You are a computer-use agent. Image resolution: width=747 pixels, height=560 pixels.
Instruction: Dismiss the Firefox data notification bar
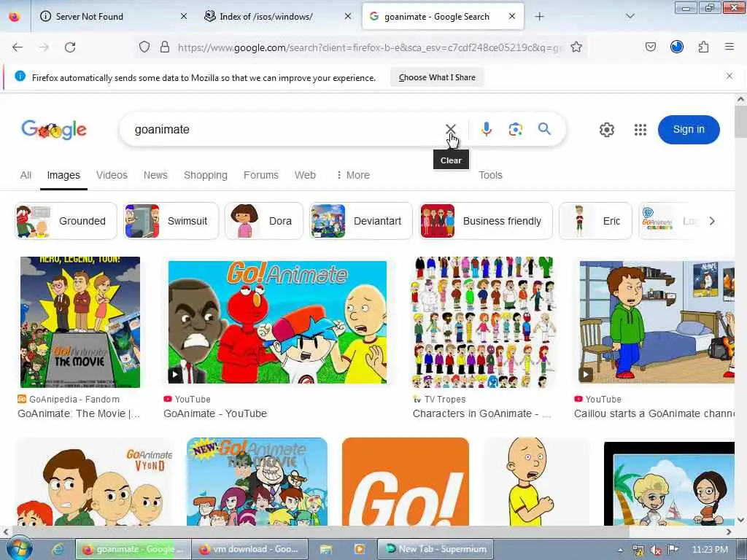[x=729, y=76]
